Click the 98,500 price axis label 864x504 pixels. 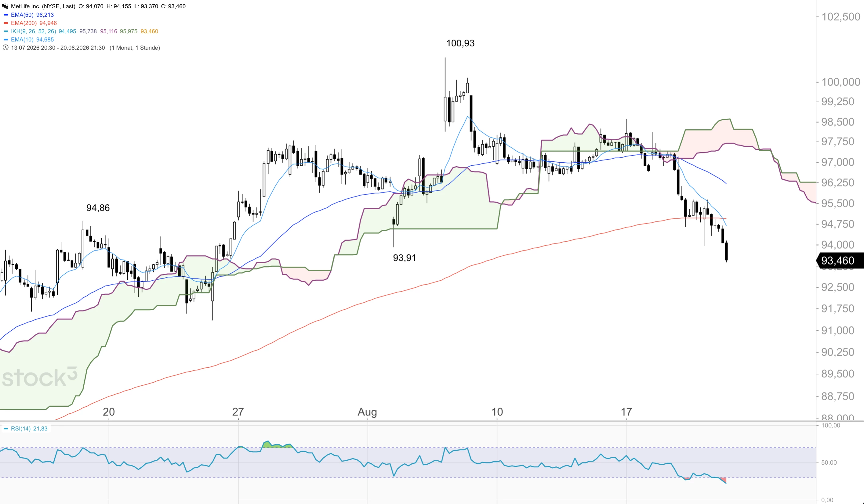838,122
